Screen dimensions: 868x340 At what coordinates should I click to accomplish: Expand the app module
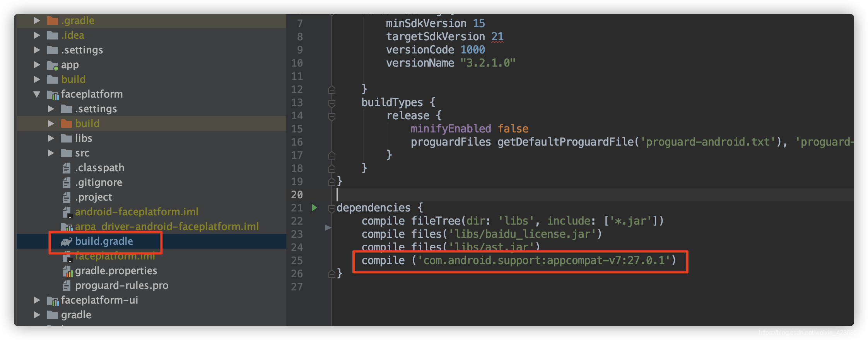point(37,65)
